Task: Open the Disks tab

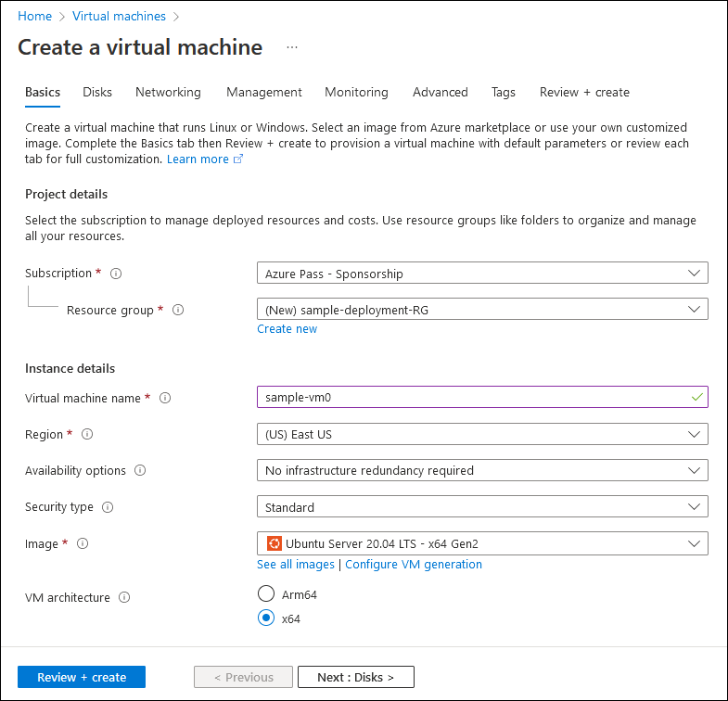Action: click(x=97, y=92)
